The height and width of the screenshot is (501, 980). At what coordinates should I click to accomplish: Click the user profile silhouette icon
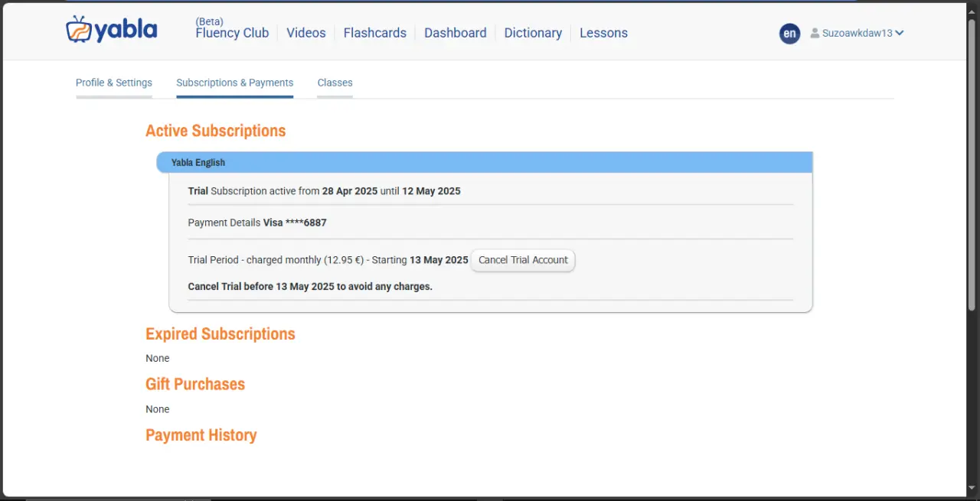point(815,34)
